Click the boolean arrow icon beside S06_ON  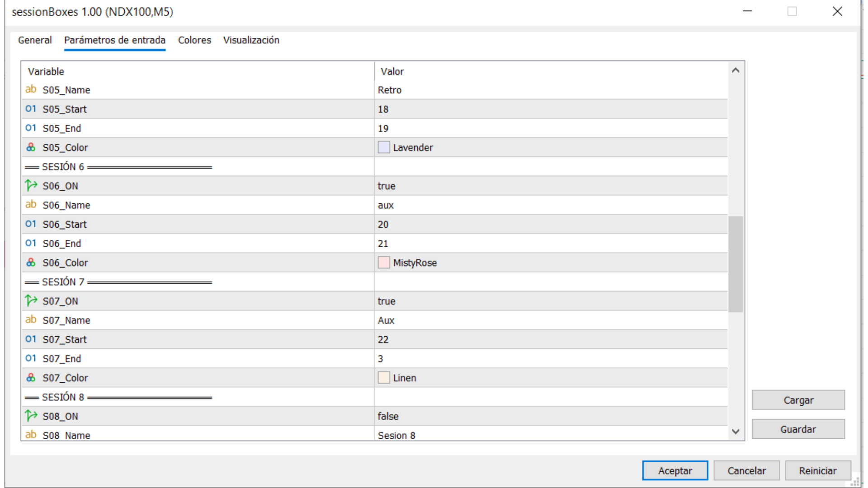click(x=31, y=186)
